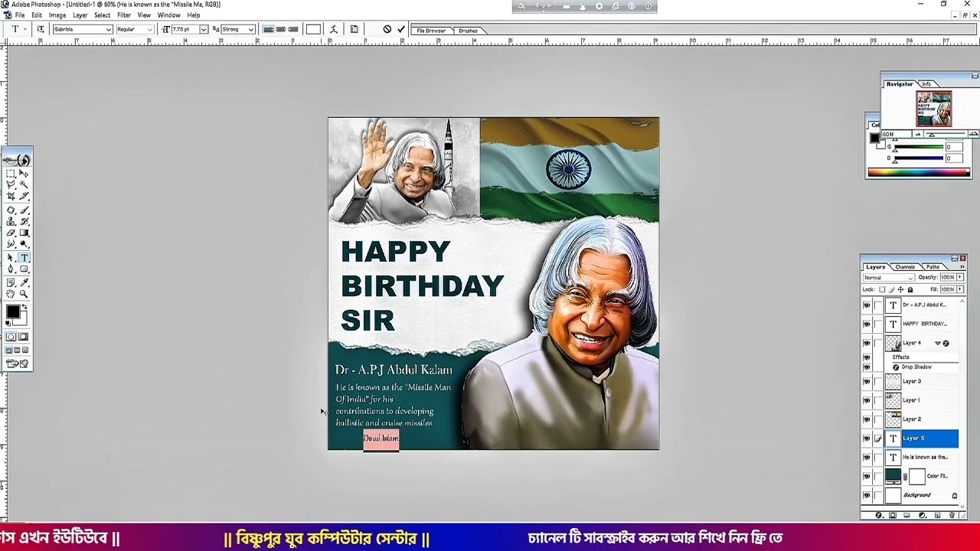Image resolution: width=980 pixels, height=551 pixels.
Task: Open the warp text option
Action: tap(333, 29)
